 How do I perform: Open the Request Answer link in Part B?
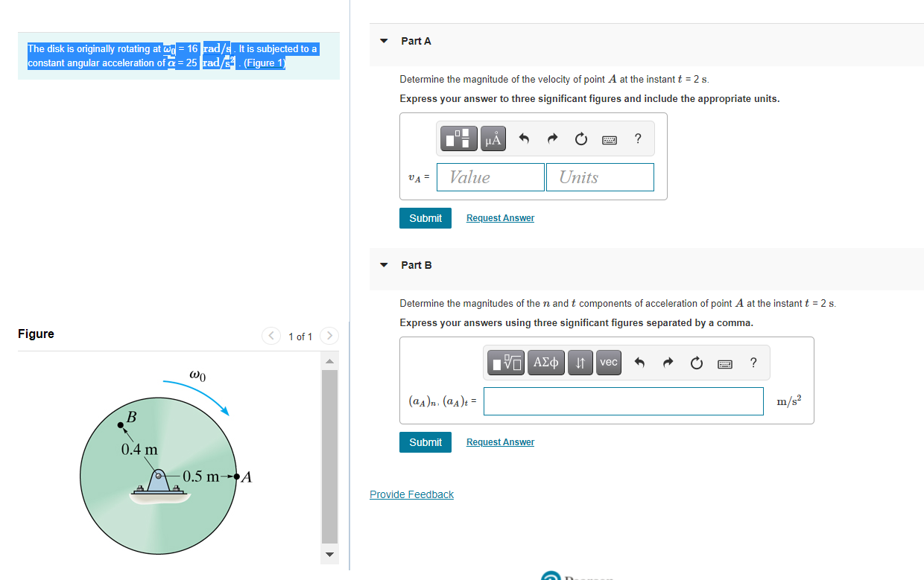point(499,442)
